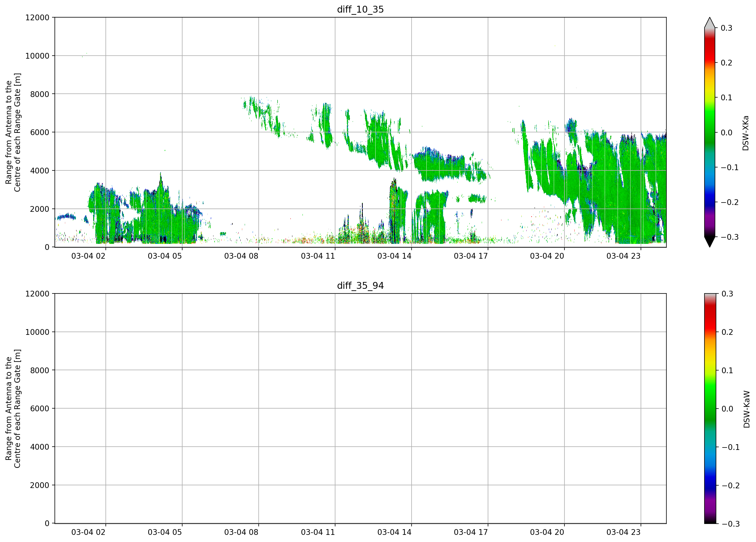Click the 6000 y-tick of the diff_10_35 plot

(40, 132)
